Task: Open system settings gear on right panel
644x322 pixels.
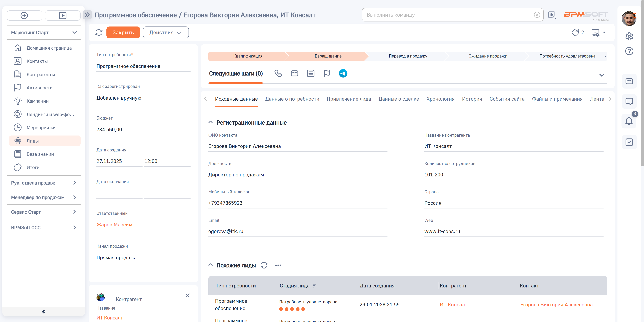Action: (629, 36)
